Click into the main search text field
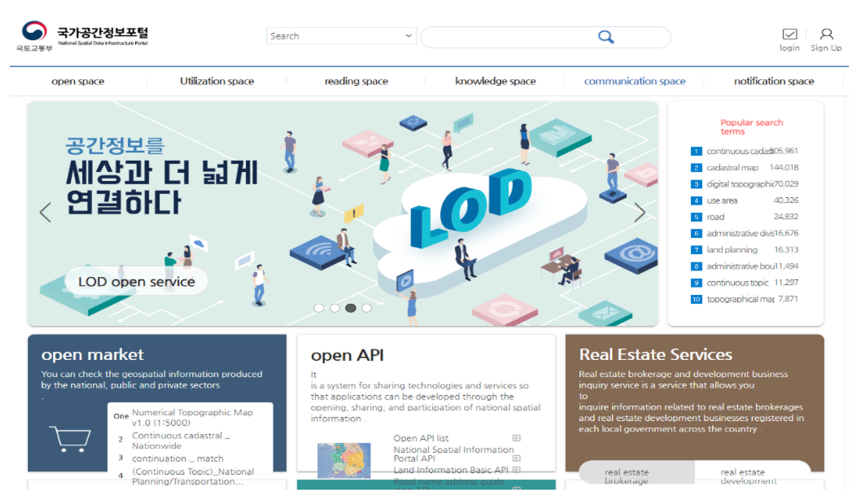The width and height of the screenshot is (863, 504). [507, 37]
